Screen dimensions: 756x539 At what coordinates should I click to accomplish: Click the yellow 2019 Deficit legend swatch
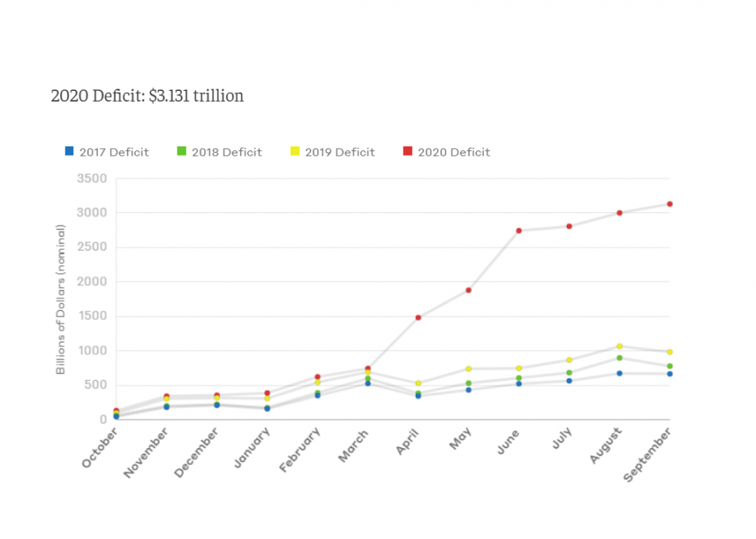295,151
